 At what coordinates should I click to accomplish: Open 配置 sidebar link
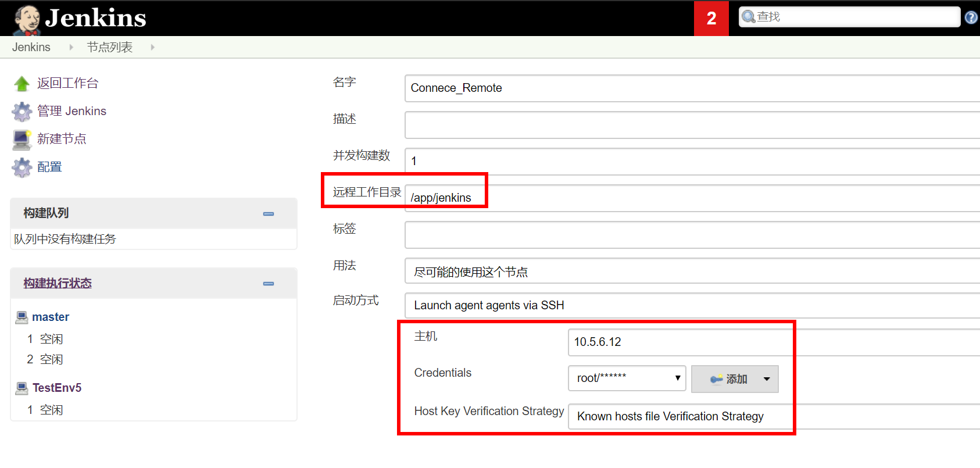pyautogui.click(x=49, y=167)
